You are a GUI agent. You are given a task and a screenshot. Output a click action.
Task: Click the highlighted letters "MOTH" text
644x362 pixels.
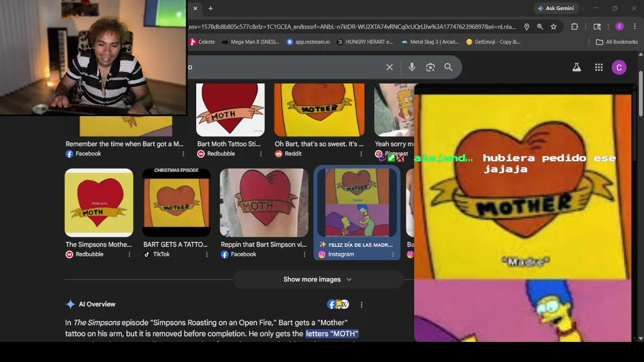coord(332,334)
